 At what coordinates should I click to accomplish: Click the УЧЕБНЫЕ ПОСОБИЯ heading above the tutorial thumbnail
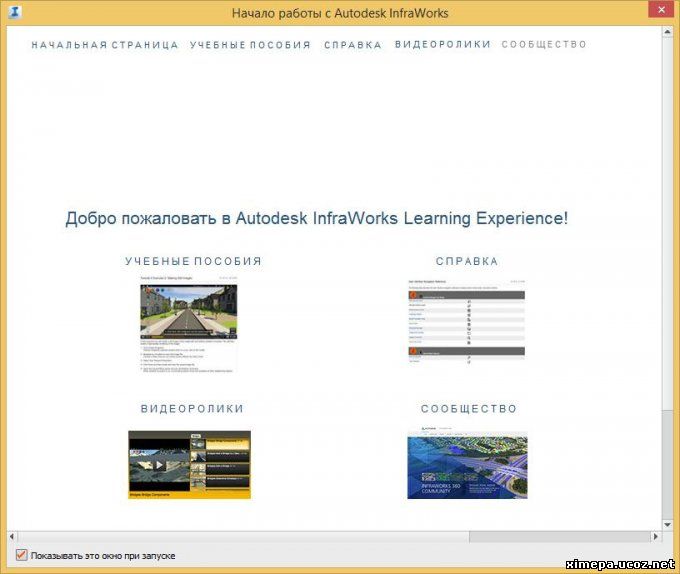tap(193, 262)
